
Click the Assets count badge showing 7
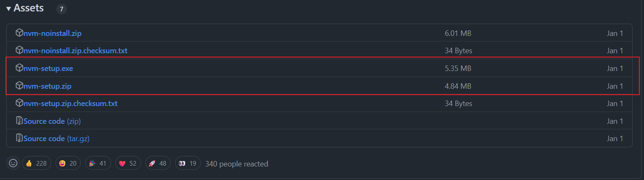click(x=61, y=9)
